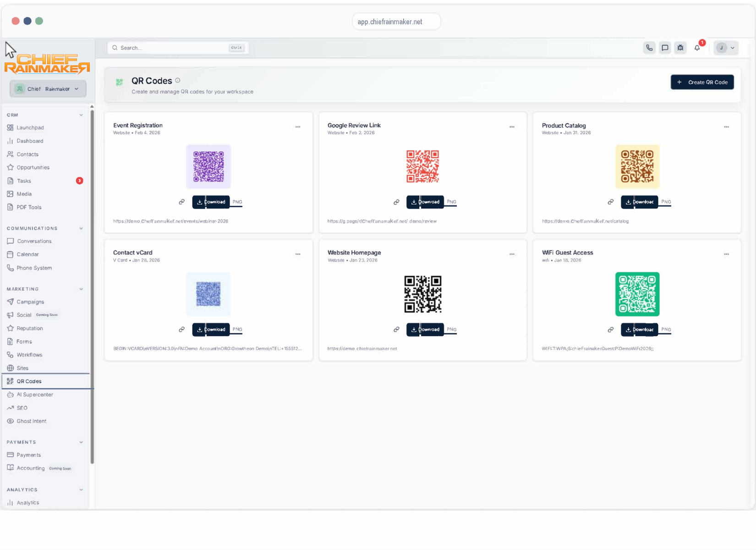
Task: Copy link for Event Registration QR code
Action: (182, 202)
